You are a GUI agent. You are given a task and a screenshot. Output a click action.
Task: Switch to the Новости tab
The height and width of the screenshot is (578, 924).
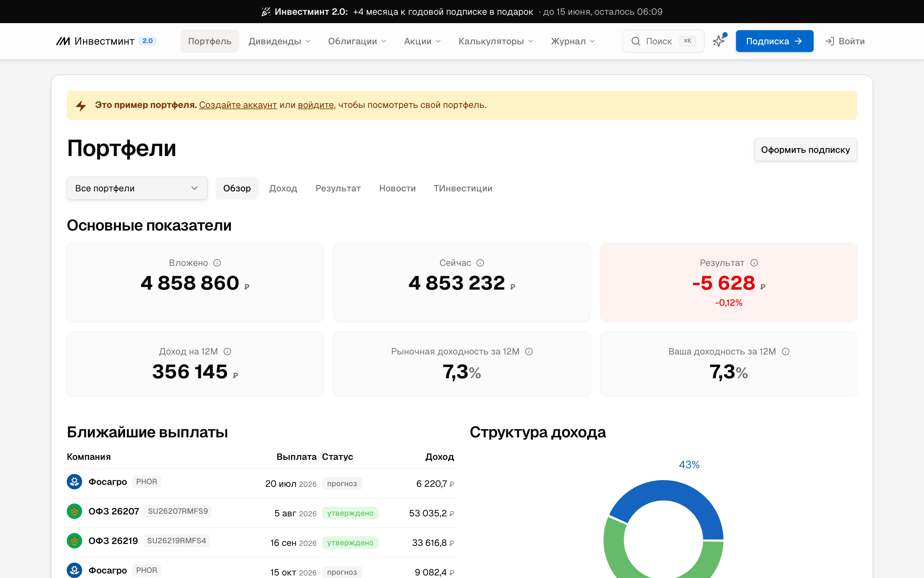398,188
